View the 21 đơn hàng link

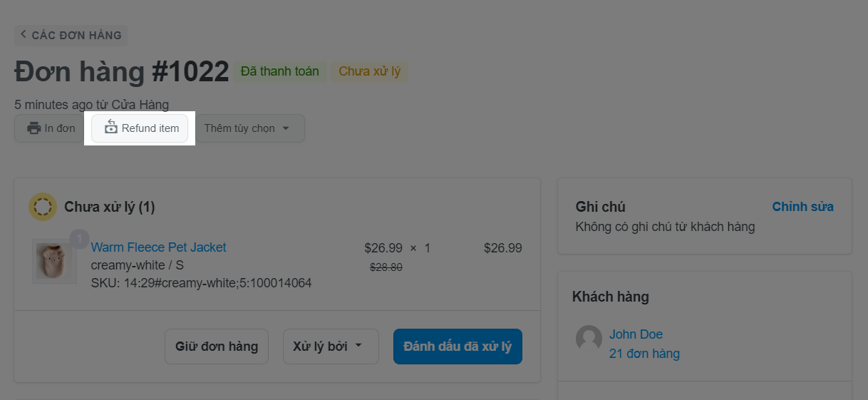tap(644, 354)
